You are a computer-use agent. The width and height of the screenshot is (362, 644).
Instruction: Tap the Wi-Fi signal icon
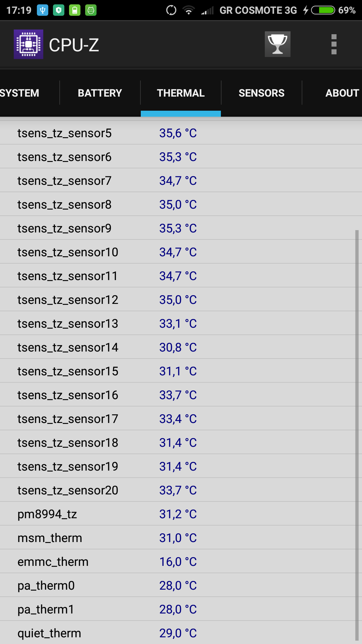pos(189,10)
